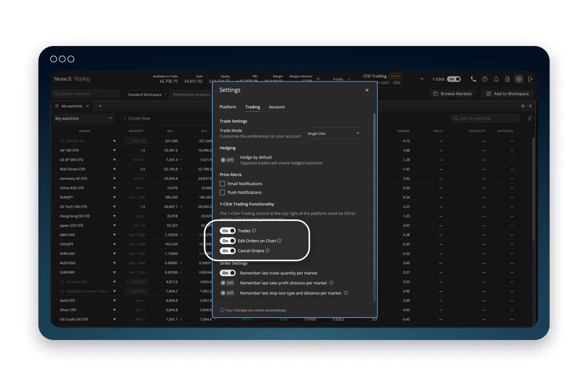Switch to the Account settings tab

(277, 107)
